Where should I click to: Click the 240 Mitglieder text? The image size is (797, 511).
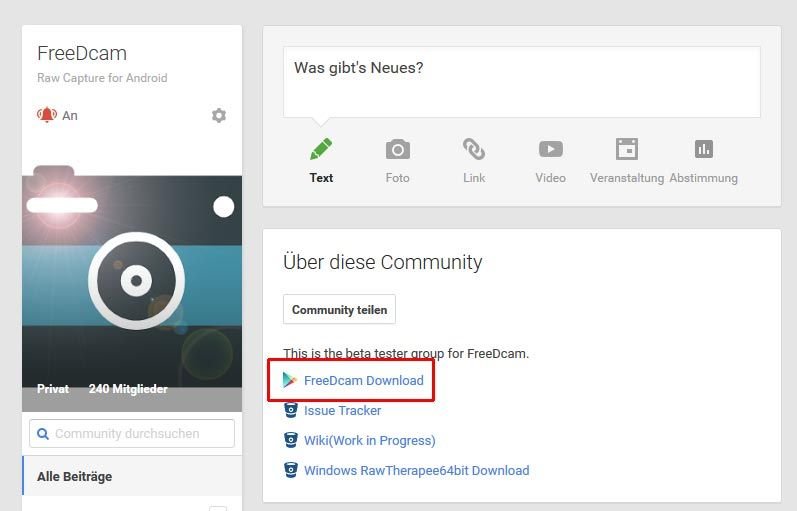click(128, 389)
